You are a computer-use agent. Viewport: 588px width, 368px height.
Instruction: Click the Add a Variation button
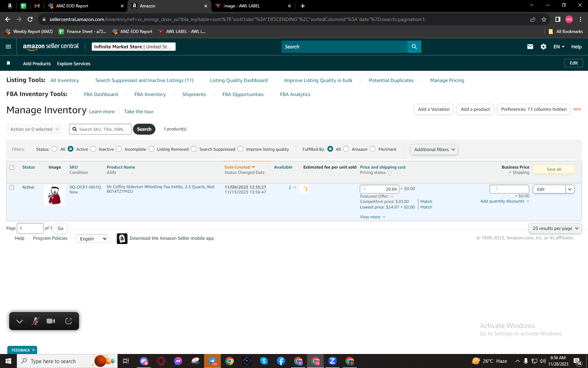(434, 109)
